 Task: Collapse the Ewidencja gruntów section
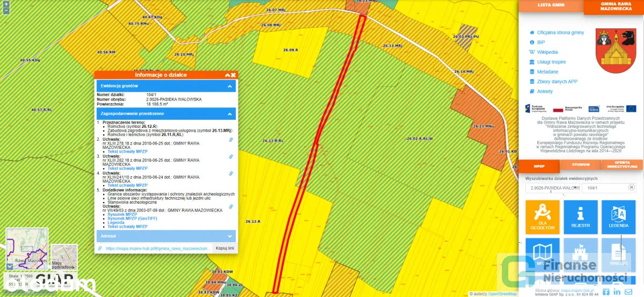point(230,86)
